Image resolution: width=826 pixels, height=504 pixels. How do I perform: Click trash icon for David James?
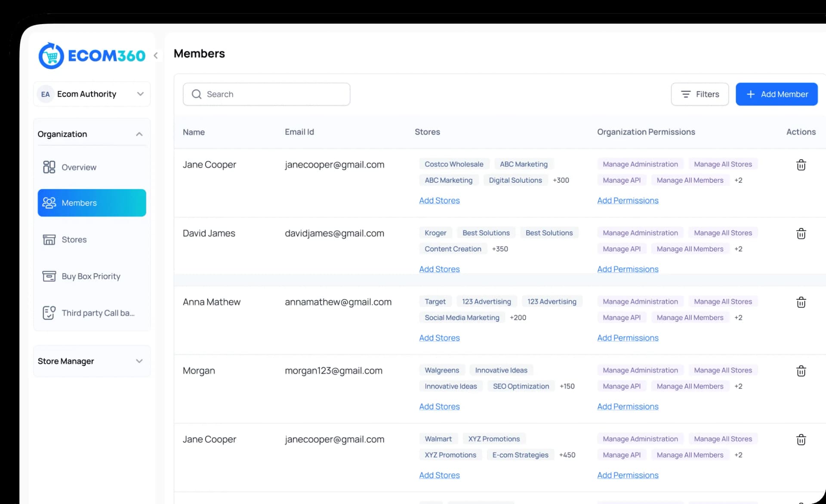coord(801,234)
